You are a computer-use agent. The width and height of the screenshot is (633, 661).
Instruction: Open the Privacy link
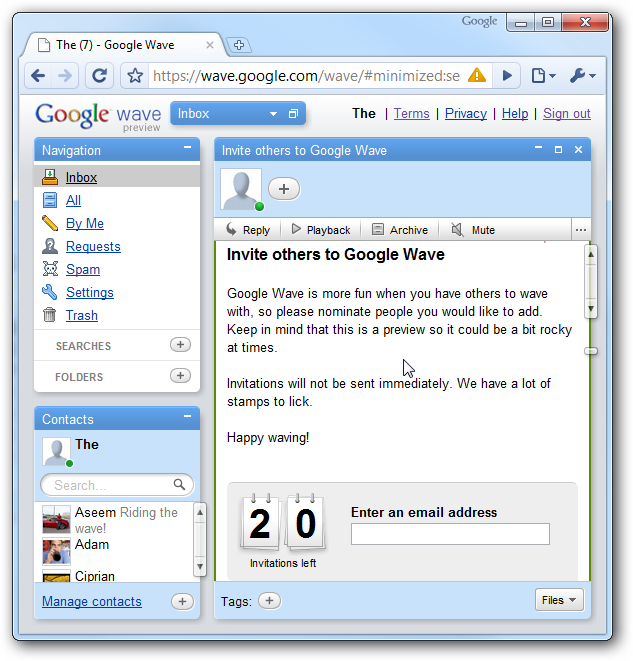[x=466, y=113]
